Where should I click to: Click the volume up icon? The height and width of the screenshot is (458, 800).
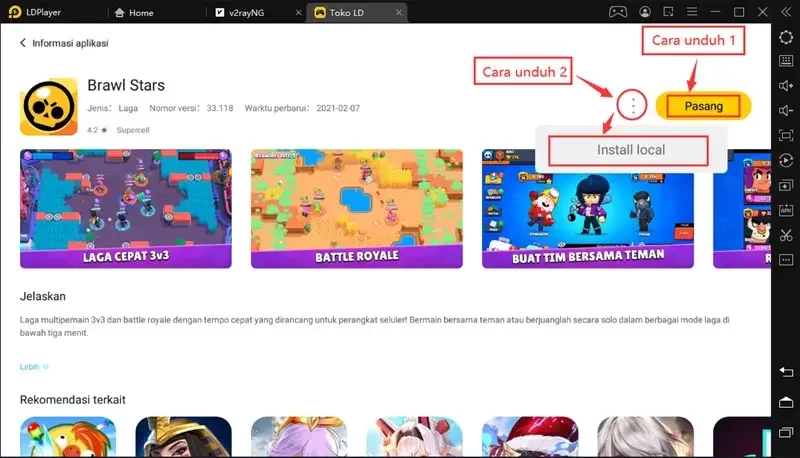pyautogui.click(x=786, y=86)
